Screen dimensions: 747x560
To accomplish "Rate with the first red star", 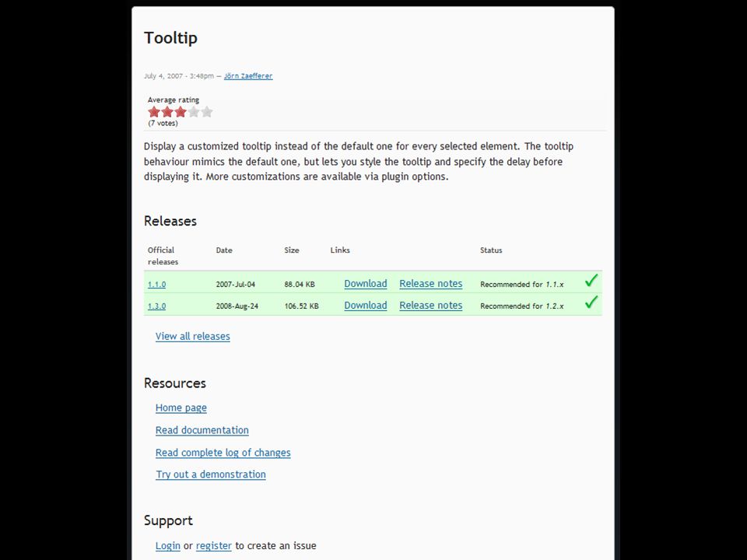I will point(154,112).
